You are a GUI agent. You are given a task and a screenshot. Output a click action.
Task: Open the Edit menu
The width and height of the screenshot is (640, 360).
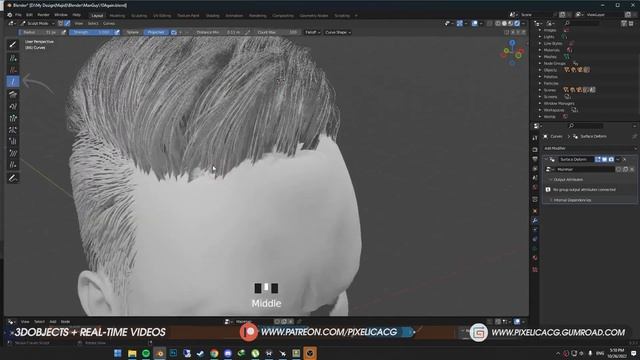[29, 15]
